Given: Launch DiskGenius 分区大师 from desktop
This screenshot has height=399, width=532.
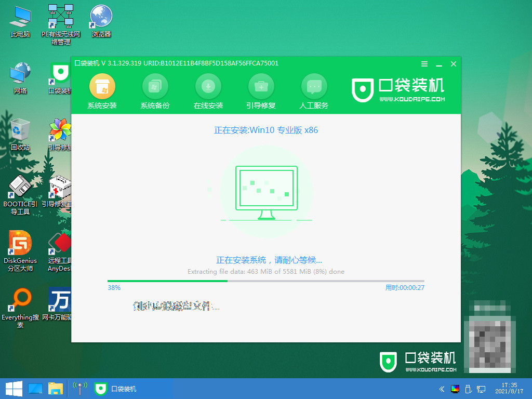Looking at the screenshot, I should 20,252.
